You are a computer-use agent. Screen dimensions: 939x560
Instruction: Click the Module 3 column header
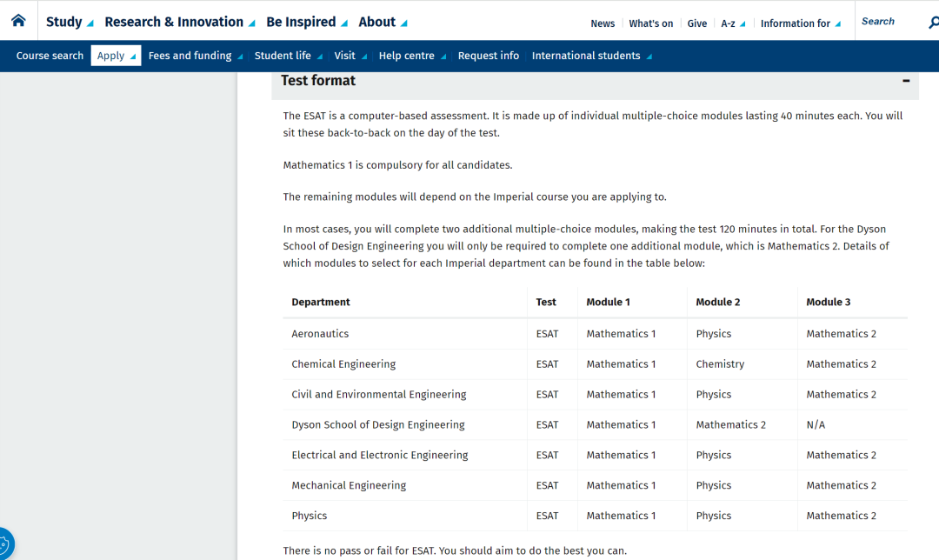pyautogui.click(x=829, y=302)
